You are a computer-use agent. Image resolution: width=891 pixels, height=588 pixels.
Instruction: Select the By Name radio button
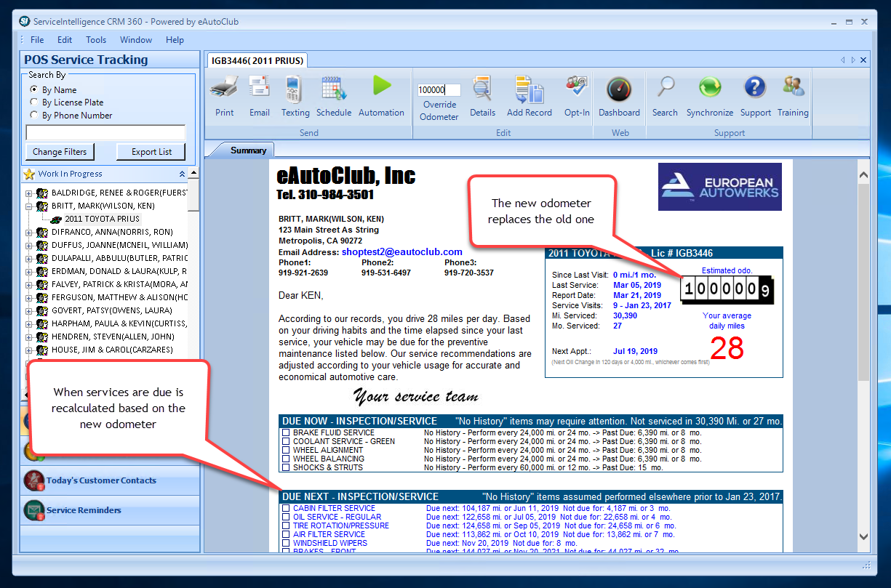tap(34, 89)
